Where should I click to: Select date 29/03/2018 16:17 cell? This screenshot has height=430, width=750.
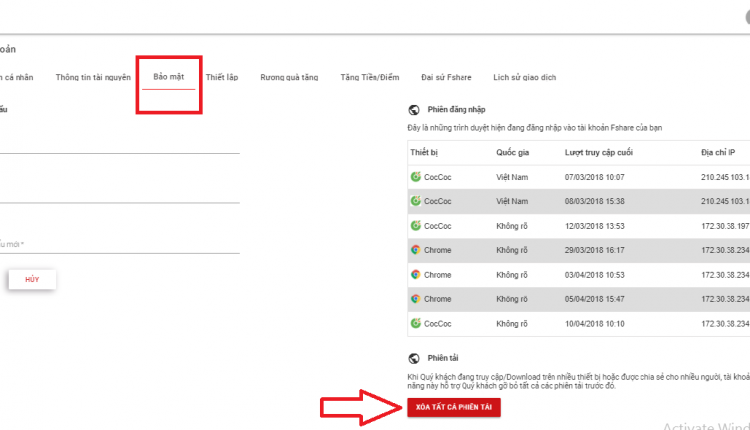tap(595, 250)
